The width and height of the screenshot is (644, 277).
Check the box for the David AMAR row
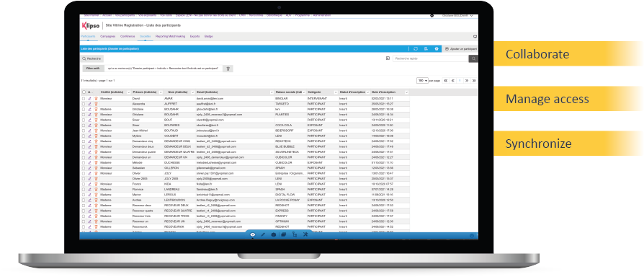(84, 99)
